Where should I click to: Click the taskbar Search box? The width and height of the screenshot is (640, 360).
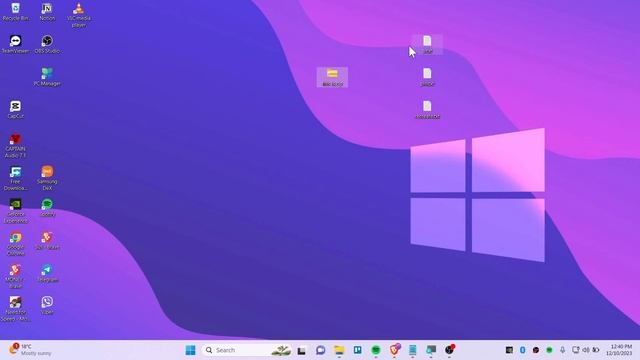point(247,350)
